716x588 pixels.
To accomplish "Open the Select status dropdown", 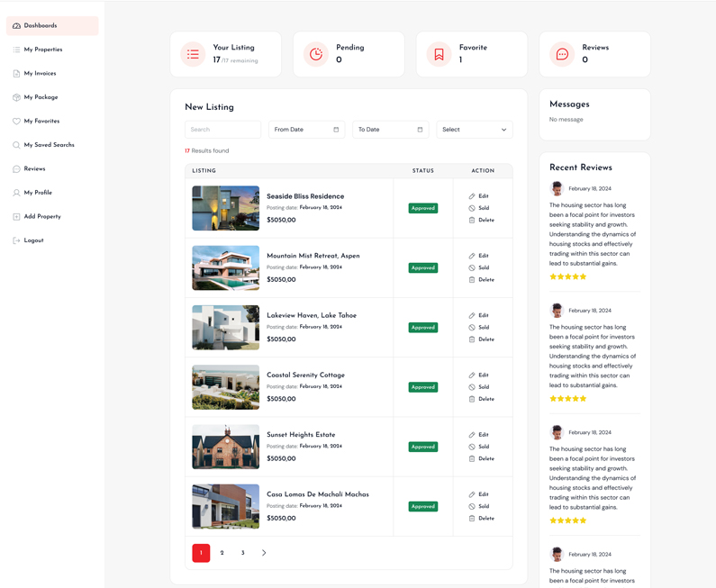I will click(474, 130).
